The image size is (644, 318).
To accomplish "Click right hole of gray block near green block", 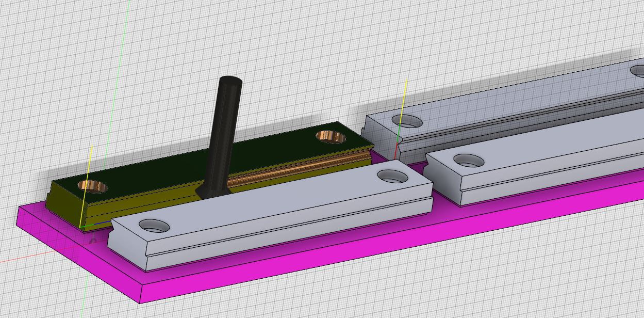I will pos(393,177).
